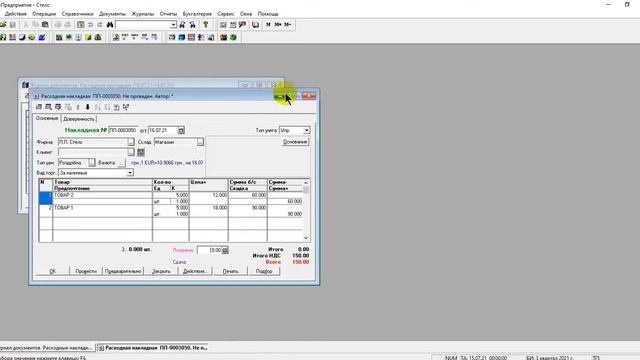
Task: Click the table scrollbar up arrow
Action: point(306,182)
